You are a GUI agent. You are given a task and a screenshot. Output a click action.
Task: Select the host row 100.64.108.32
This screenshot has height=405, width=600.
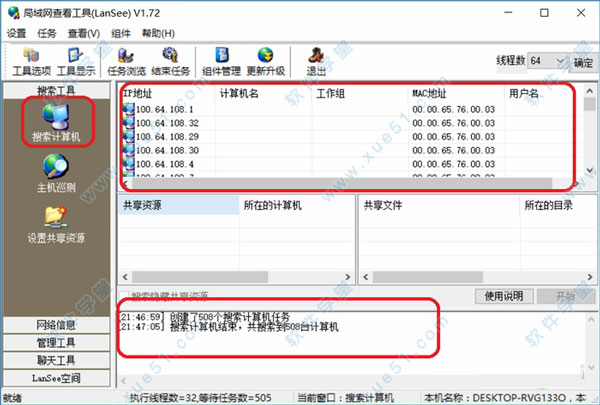pyautogui.click(x=160, y=121)
